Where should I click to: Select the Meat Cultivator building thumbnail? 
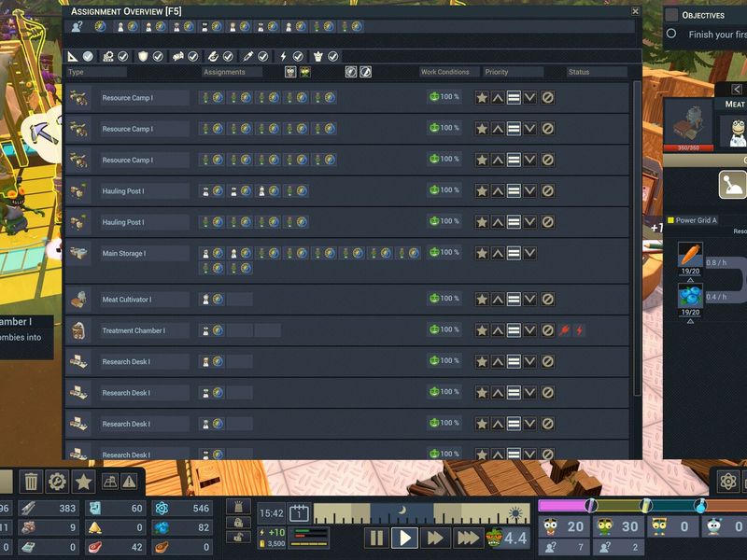click(x=688, y=123)
